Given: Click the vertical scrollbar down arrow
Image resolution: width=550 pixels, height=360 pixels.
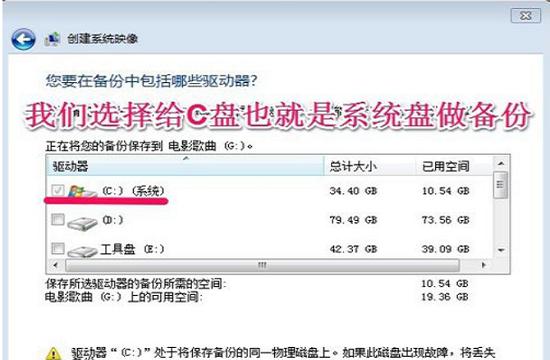Looking at the screenshot, I should point(501,250).
